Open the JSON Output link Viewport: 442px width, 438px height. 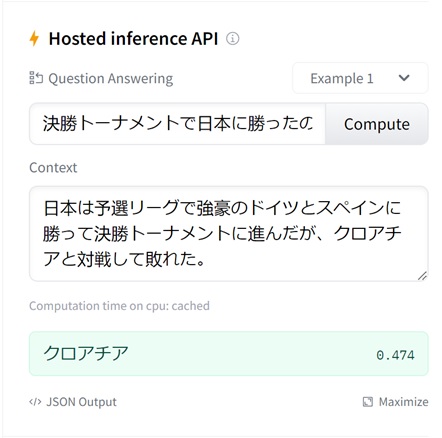(x=73, y=402)
